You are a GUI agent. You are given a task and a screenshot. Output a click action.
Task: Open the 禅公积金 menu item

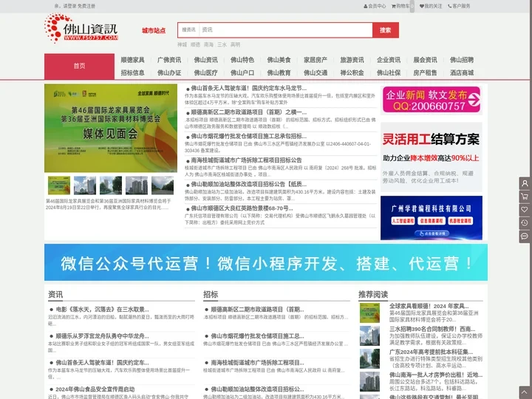tap(352, 72)
